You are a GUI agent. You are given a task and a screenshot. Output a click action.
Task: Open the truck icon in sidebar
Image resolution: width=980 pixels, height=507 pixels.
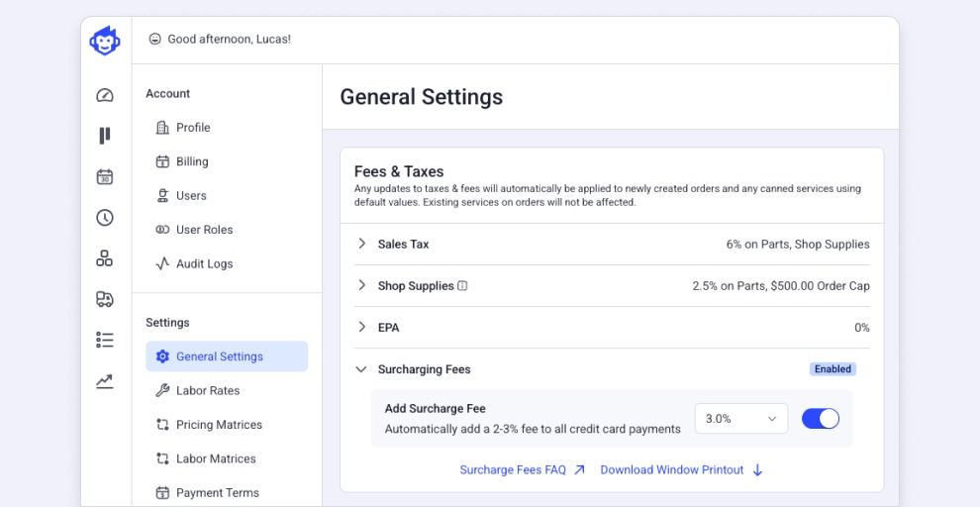pos(104,299)
